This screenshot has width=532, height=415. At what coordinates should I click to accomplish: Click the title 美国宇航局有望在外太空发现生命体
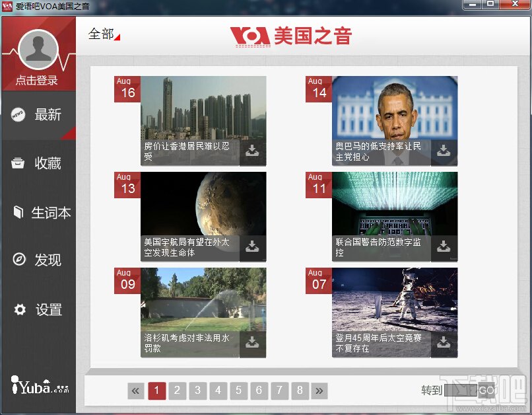[x=187, y=247]
